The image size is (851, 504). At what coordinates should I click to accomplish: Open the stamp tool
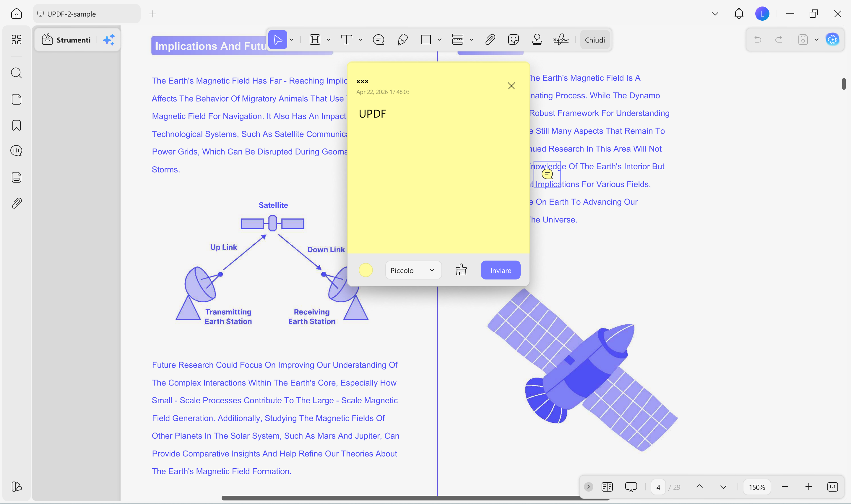(x=537, y=40)
